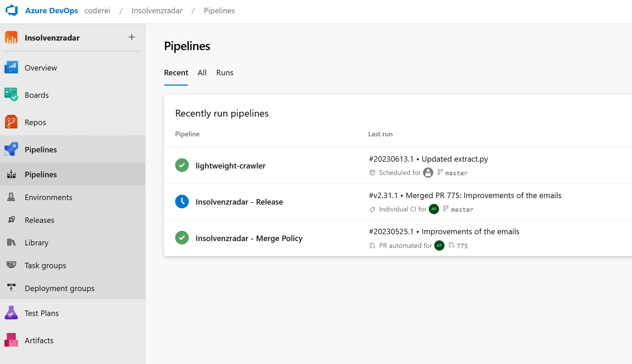This screenshot has height=364, width=632.
Task: Open the Insolvenzradar project name in sidebar
Action: coord(52,38)
